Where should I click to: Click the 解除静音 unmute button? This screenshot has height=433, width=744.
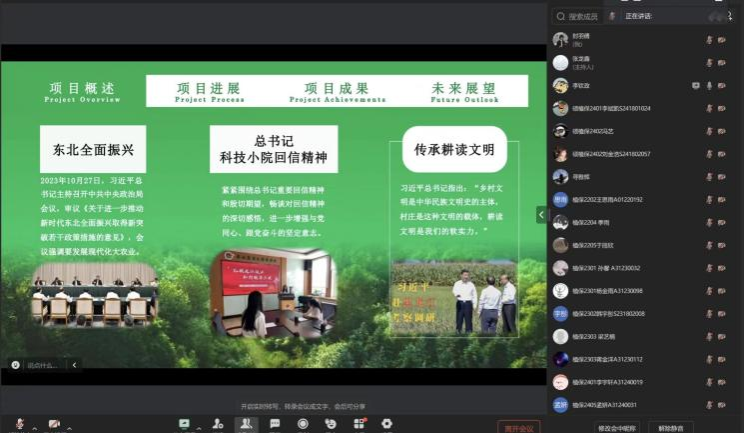tap(700, 427)
